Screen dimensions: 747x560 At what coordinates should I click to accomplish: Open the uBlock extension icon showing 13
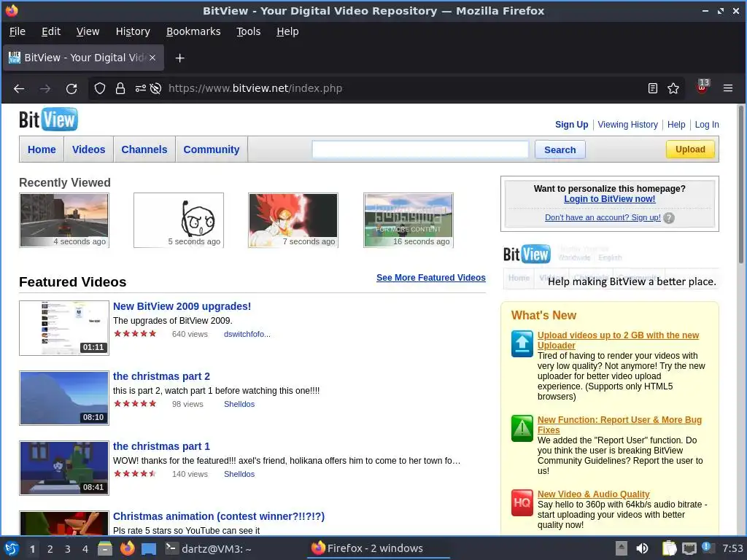tap(703, 87)
